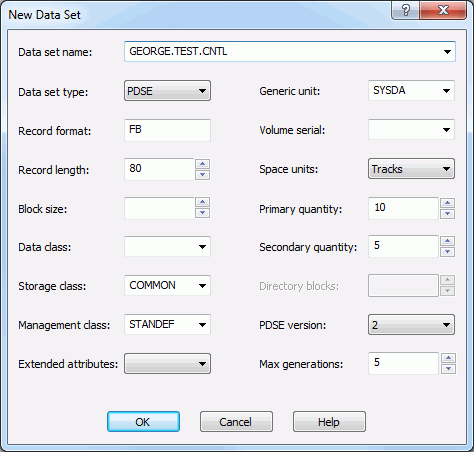Click into the Record format field

167,130
